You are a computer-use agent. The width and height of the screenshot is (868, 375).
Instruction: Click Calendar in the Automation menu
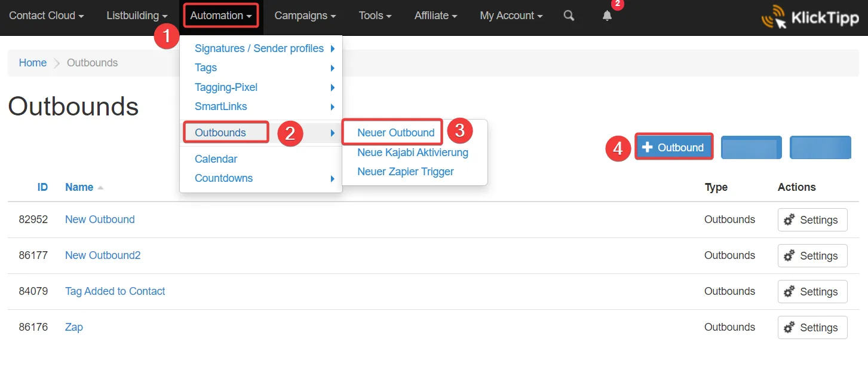point(216,159)
